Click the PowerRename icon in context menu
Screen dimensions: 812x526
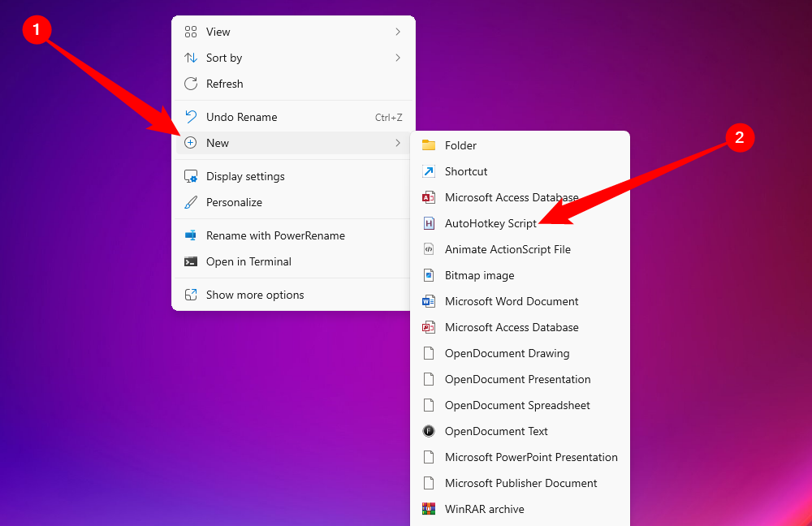pos(191,235)
